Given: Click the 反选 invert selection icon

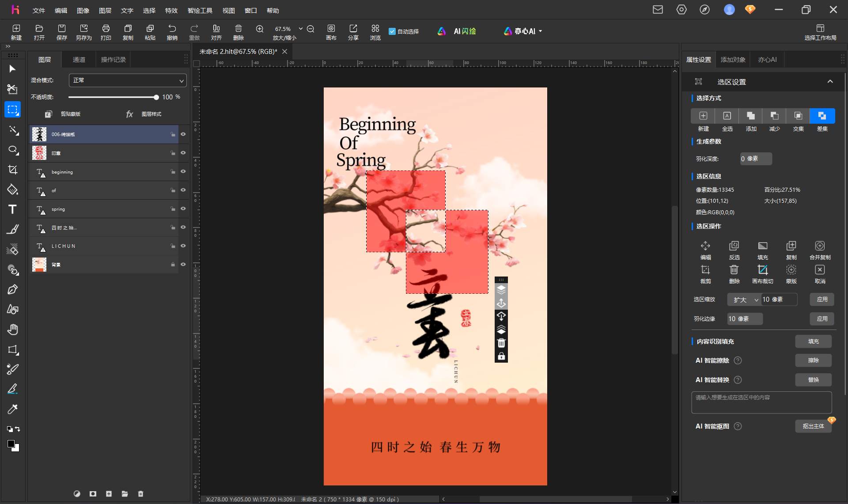Looking at the screenshot, I should click(734, 250).
